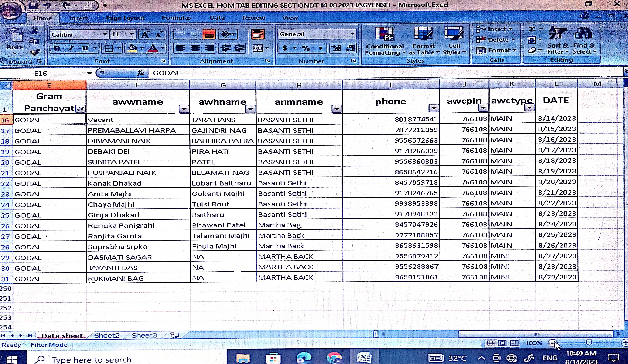Viewport: 628px width, 364px height.
Task: Expand the General number format dropdown
Action: point(352,34)
